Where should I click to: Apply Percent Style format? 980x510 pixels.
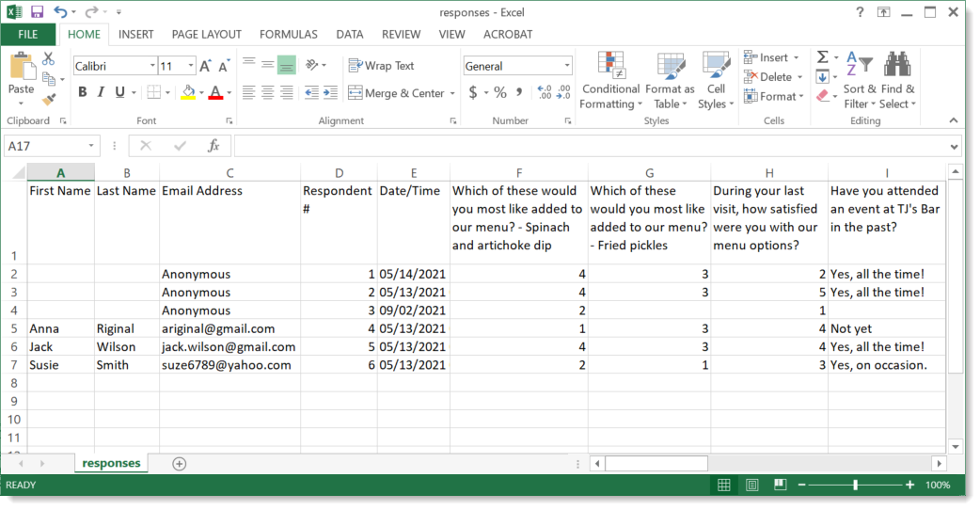(x=500, y=92)
